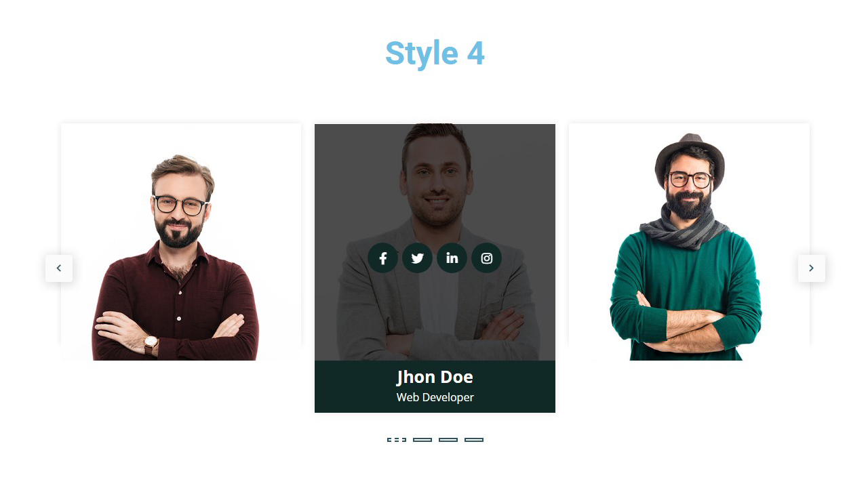Open the LinkedIn icon on the center card

click(x=452, y=258)
